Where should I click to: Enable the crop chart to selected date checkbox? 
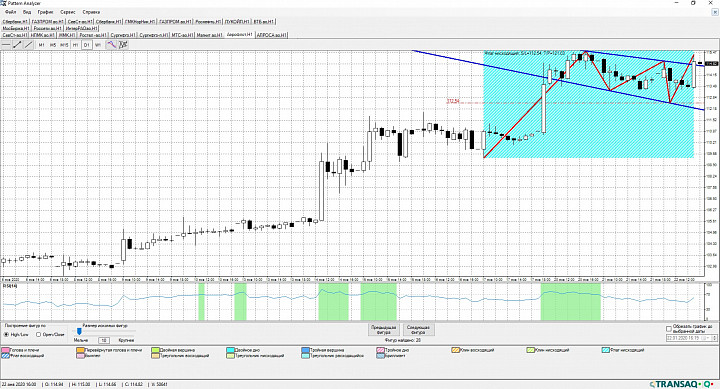click(x=669, y=329)
